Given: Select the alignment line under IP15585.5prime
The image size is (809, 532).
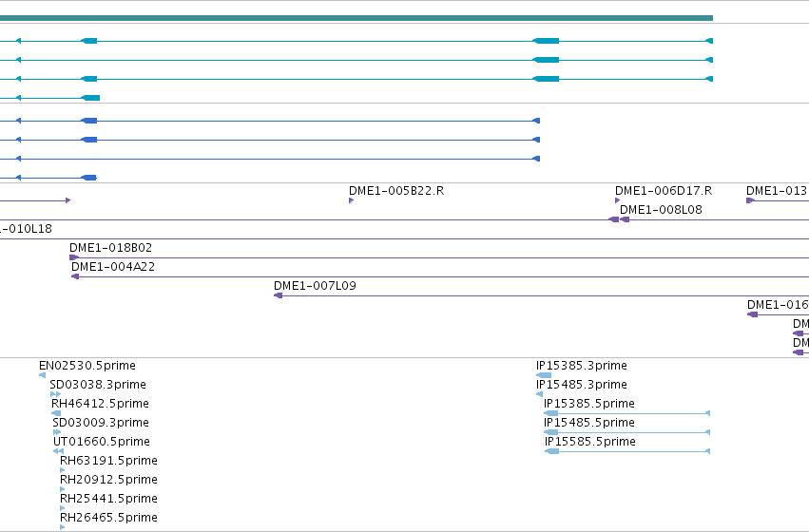Looking at the screenshot, I should (x=627, y=451).
